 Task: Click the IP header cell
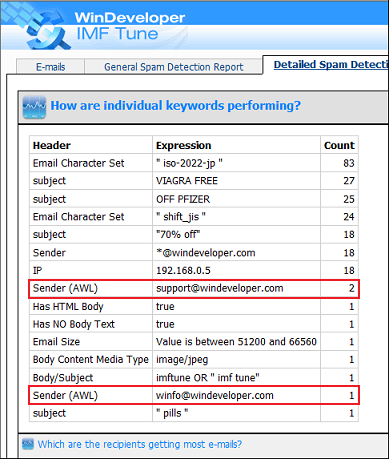pyautogui.click(x=91, y=270)
